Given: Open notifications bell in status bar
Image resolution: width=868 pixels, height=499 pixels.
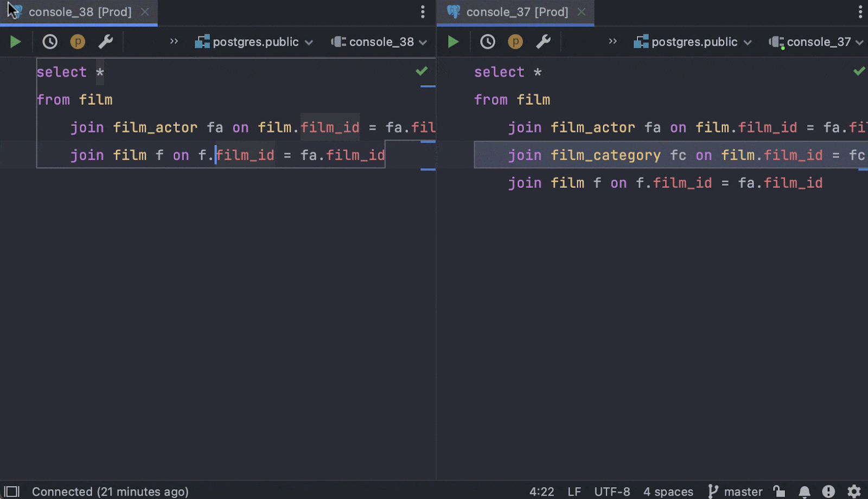Looking at the screenshot, I should pyautogui.click(x=805, y=491).
